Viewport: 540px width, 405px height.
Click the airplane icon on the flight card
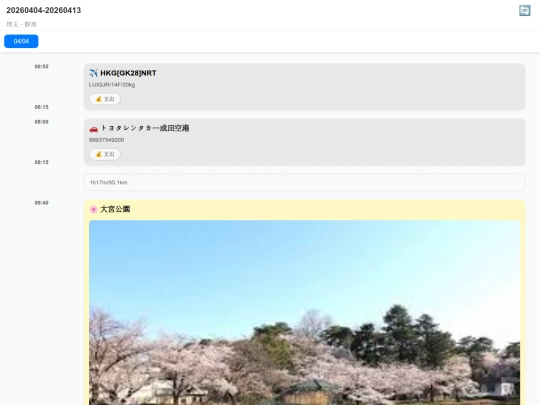coord(94,73)
